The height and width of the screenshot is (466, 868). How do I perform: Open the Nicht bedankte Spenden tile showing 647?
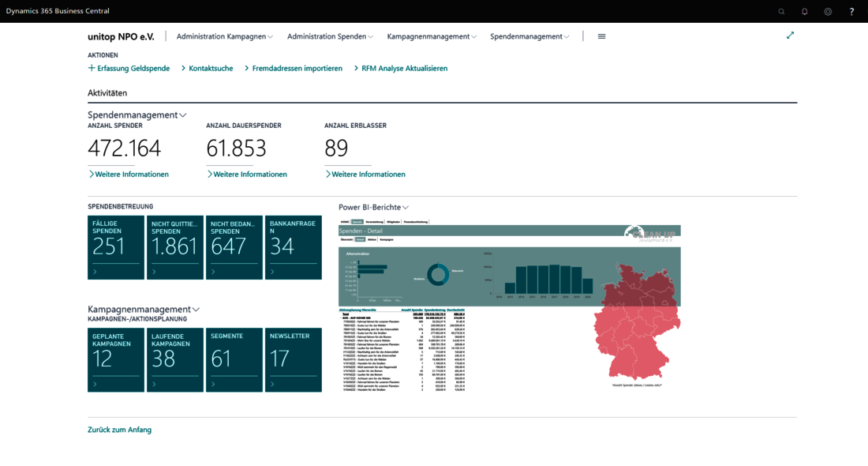click(234, 247)
